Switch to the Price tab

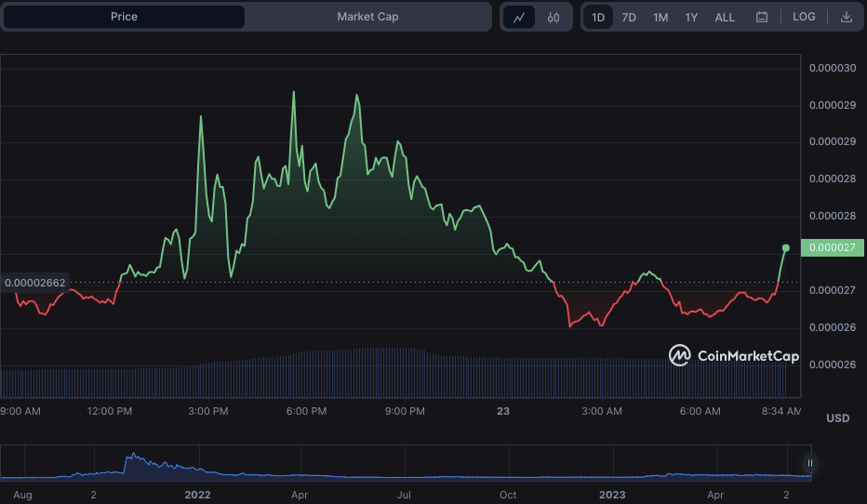(x=125, y=17)
